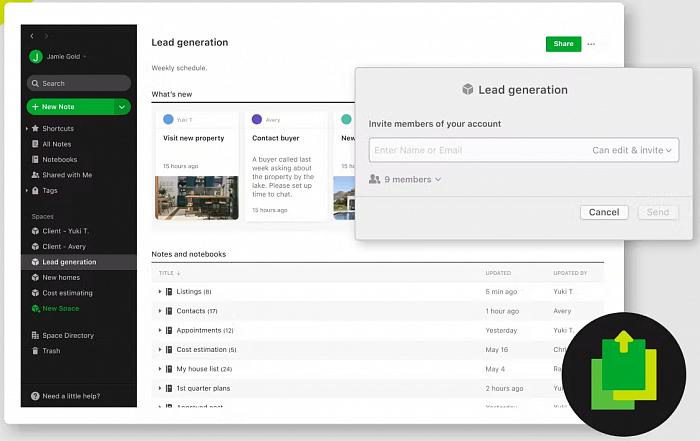Click the Cancel button in dialog

pyautogui.click(x=604, y=212)
